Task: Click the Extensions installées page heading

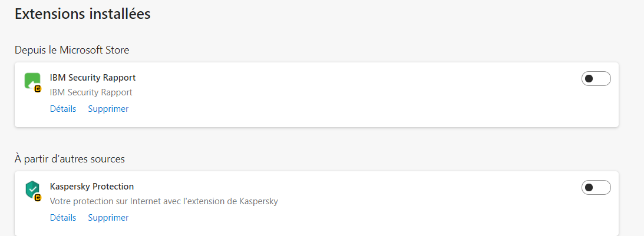Action: click(x=82, y=14)
